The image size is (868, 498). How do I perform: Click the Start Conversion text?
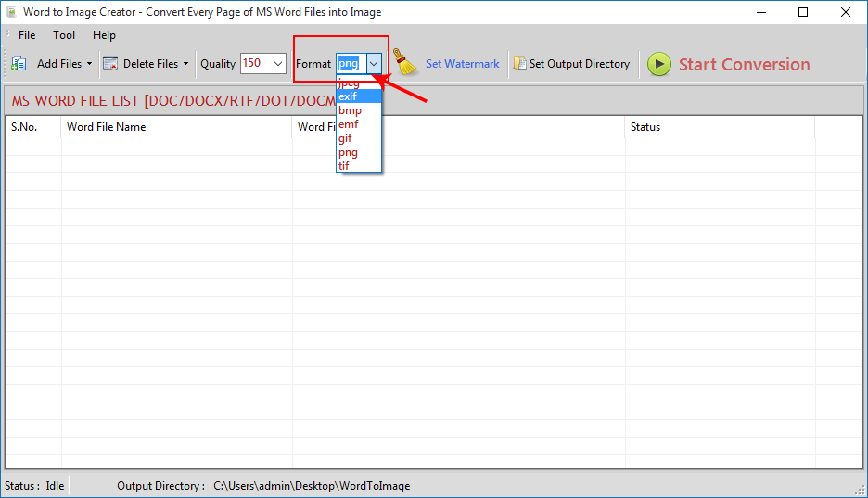click(x=744, y=64)
